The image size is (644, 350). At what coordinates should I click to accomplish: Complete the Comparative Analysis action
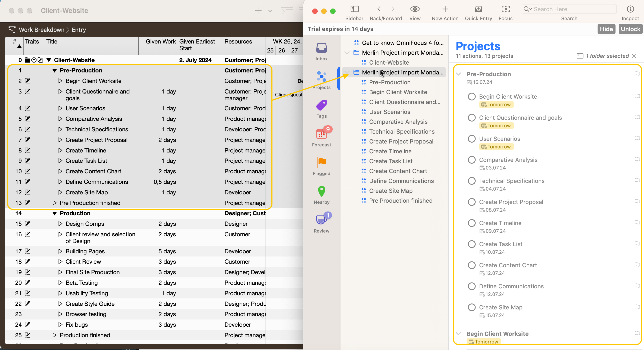point(472,160)
